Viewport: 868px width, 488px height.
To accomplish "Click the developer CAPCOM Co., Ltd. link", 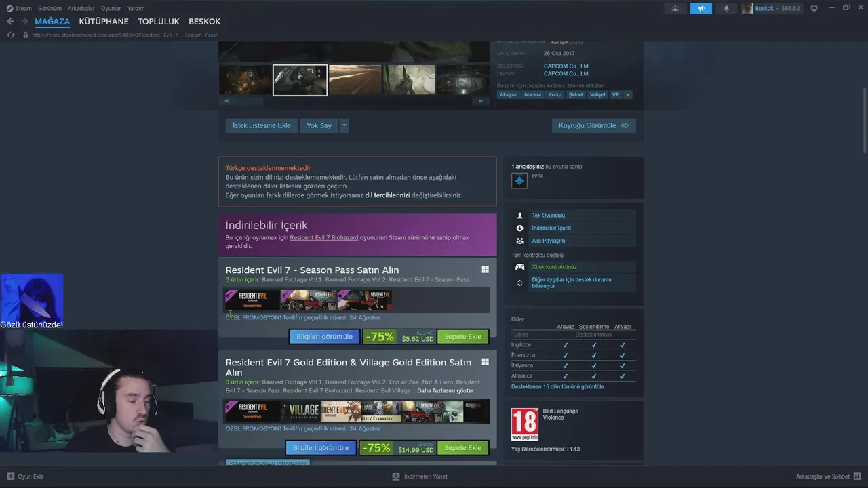I will 566,66.
